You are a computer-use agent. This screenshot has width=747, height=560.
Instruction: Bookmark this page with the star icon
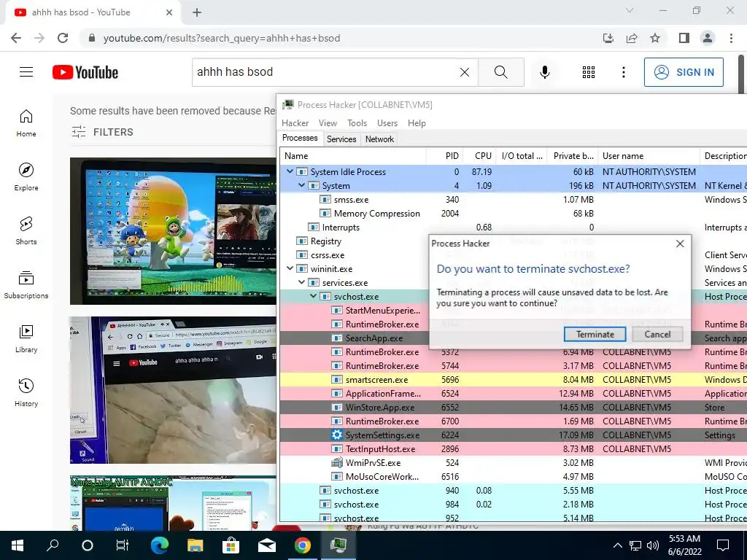655,38
